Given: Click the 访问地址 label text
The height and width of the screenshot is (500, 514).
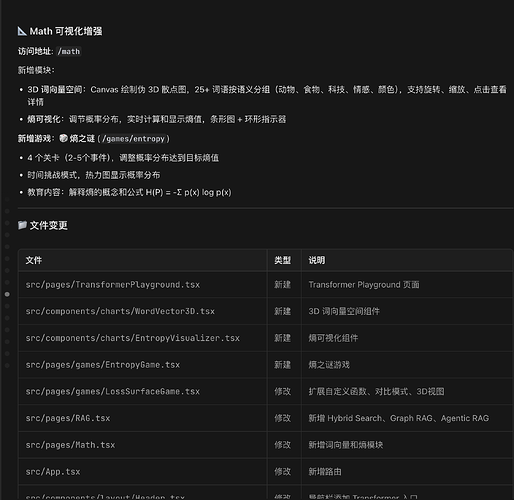Looking at the screenshot, I should click(35, 51).
